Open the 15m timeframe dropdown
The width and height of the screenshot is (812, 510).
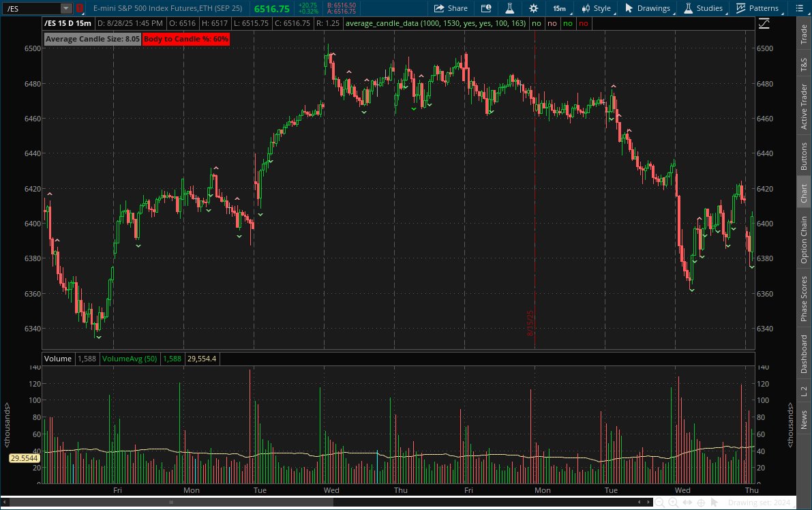point(559,8)
